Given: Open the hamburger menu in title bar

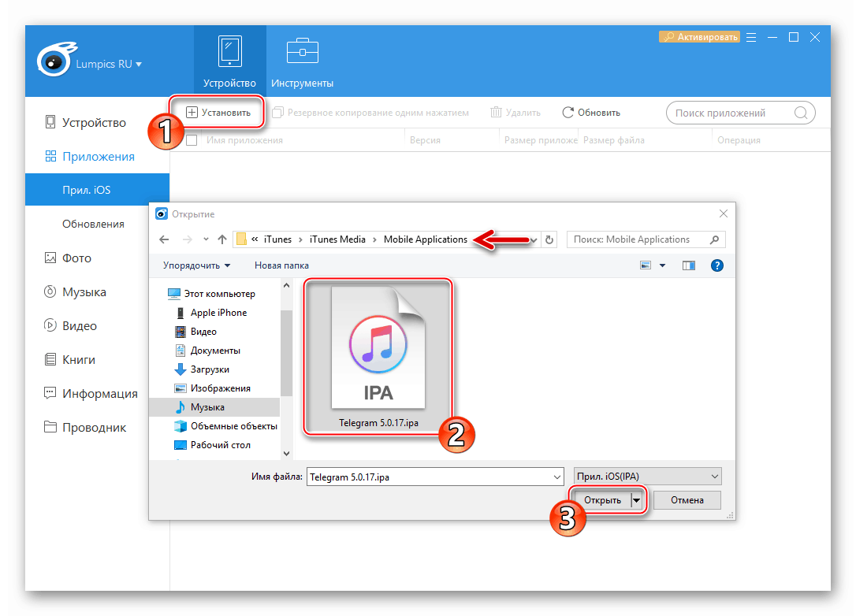Looking at the screenshot, I should coord(751,37).
